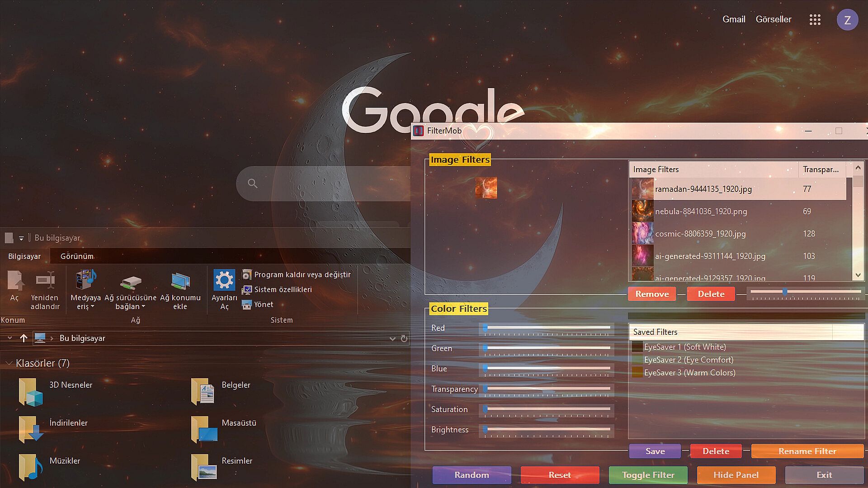Click the Toggle Filter button
Image resolution: width=868 pixels, height=488 pixels.
(x=648, y=475)
